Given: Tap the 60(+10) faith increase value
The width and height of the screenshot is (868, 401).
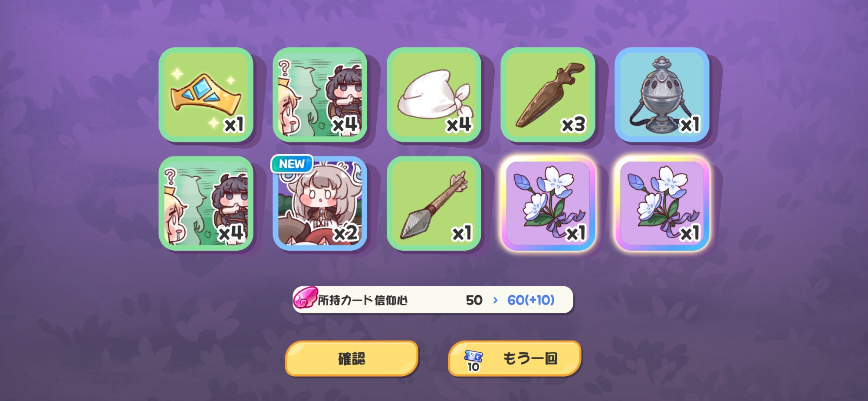Looking at the screenshot, I should click(x=531, y=300).
